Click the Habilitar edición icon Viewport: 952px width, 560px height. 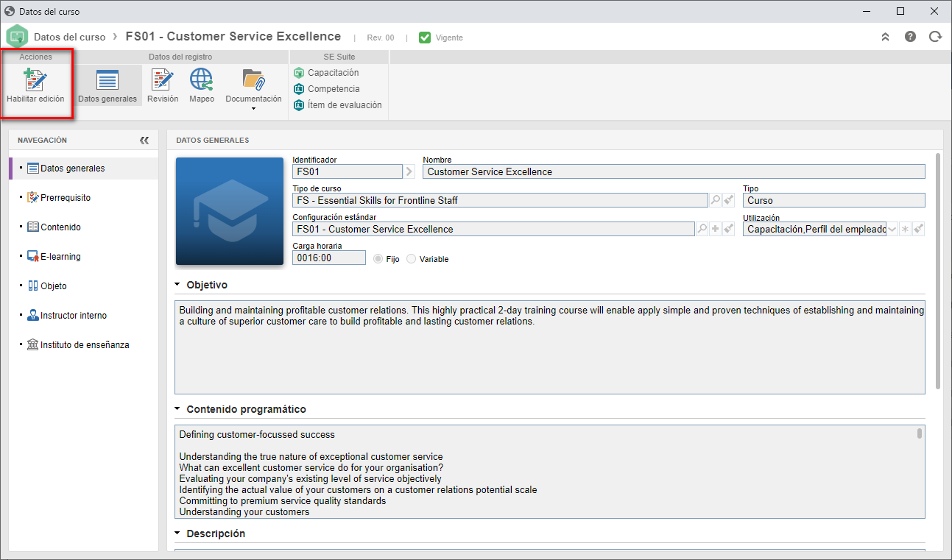(35, 80)
